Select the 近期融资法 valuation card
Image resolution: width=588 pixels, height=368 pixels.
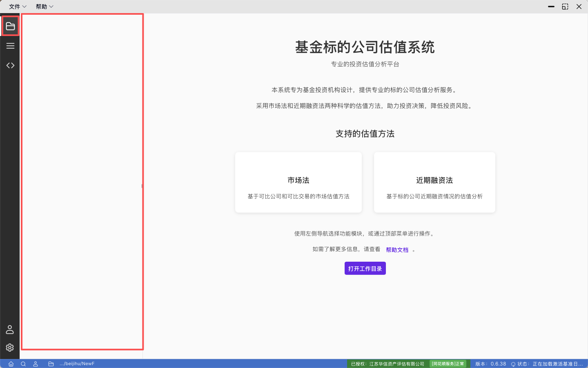pyautogui.click(x=434, y=182)
